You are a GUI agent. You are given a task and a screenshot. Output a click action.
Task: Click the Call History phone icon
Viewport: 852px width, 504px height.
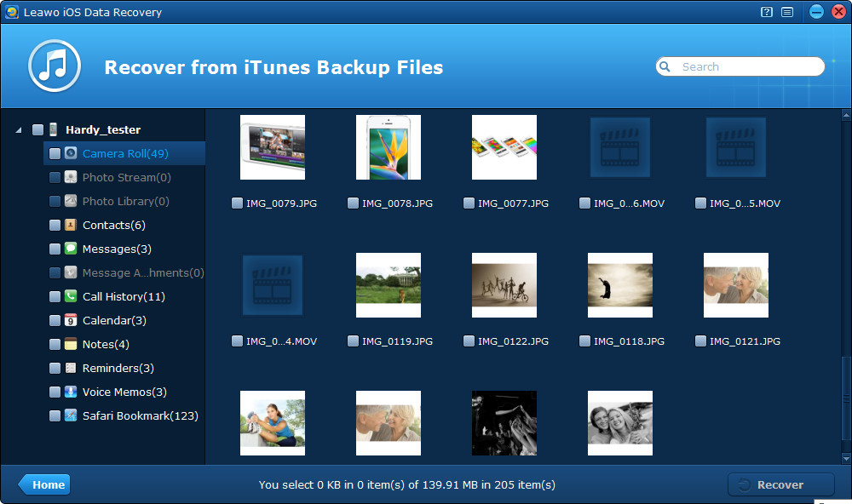(x=71, y=296)
